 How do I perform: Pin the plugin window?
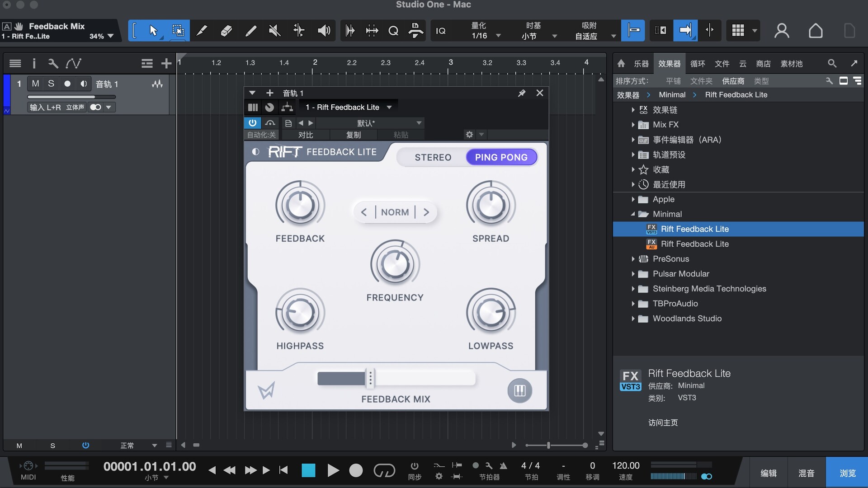tap(522, 93)
